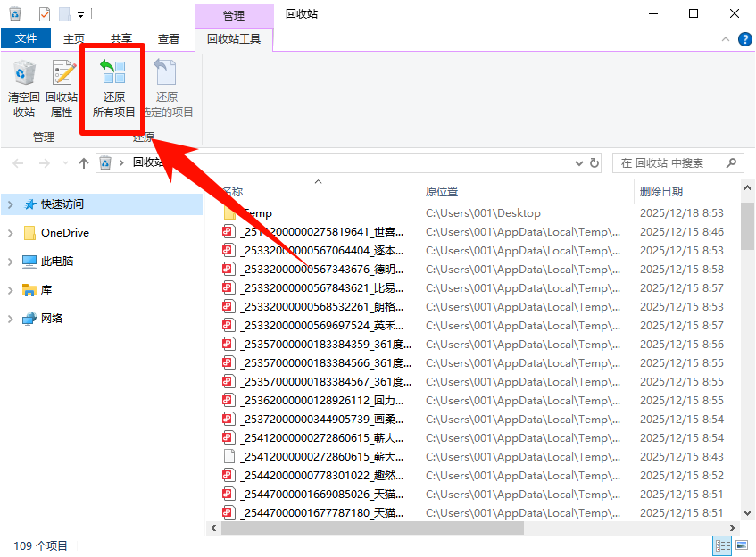Expand the 此电脑 (This PC) tree node

click(11, 262)
